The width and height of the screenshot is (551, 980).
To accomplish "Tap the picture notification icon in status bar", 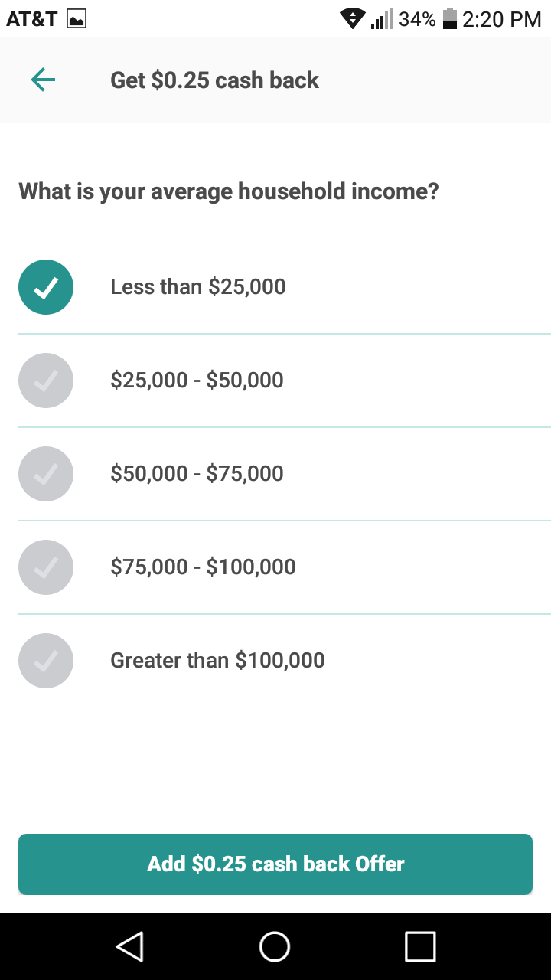I will pyautogui.click(x=77, y=19).
